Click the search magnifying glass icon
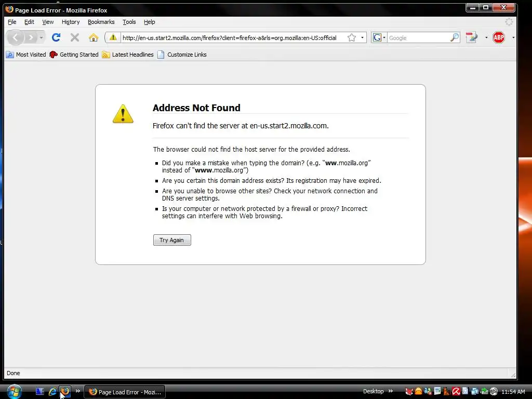532x399 pixels. click(455, 37)
